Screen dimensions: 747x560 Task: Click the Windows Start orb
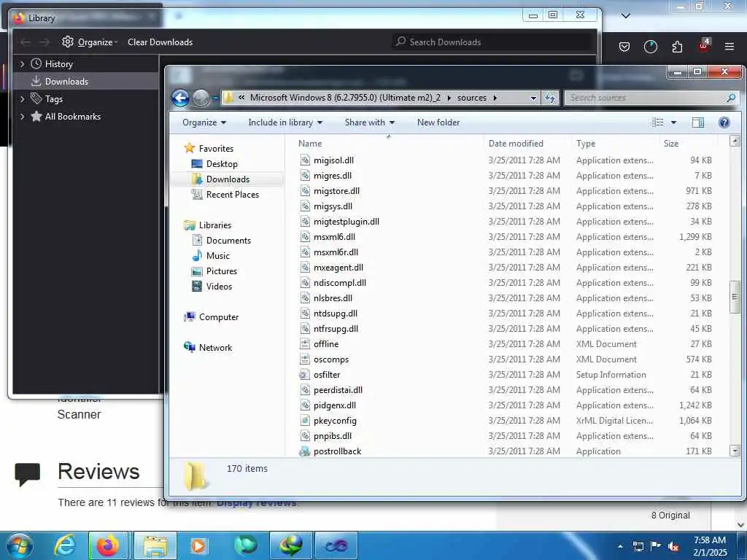(20, 545)
